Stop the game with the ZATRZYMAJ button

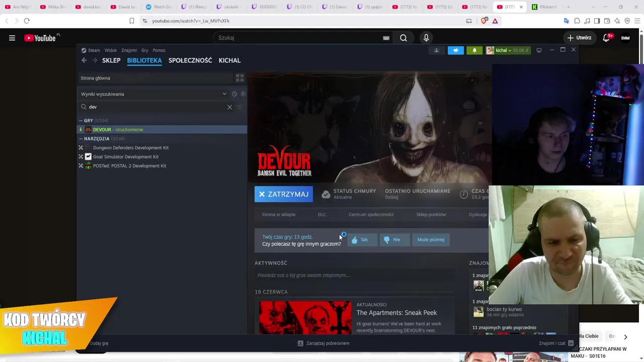[x=284, y=194]
